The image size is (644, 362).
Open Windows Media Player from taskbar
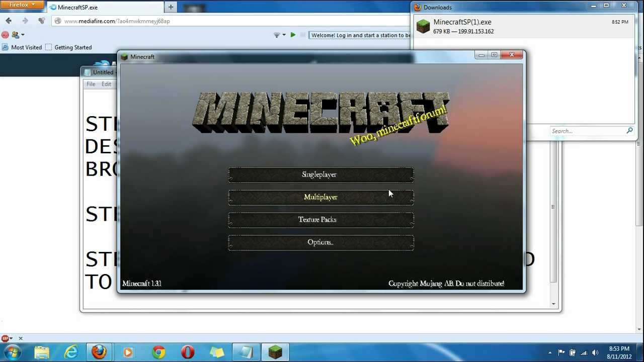pyautogui.click(x=128, y=352)
